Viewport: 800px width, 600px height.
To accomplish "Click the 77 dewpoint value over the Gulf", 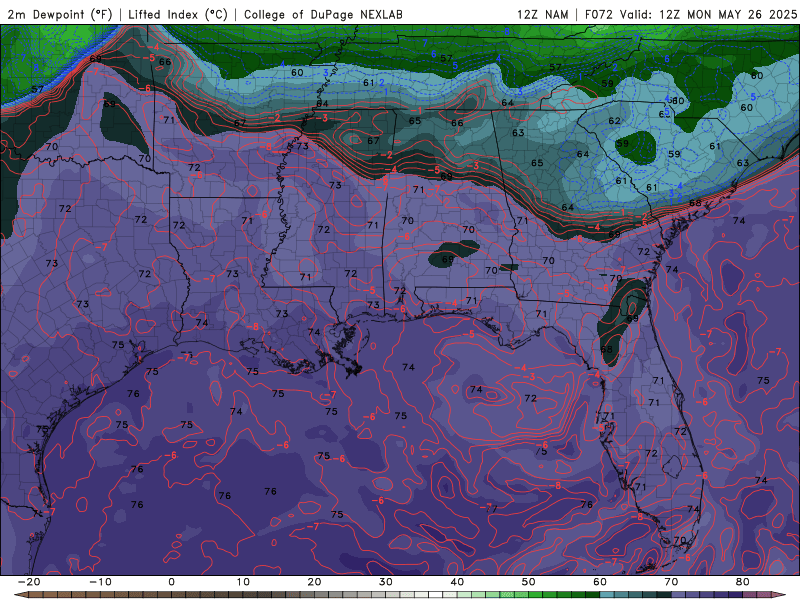I will [491, 508].
